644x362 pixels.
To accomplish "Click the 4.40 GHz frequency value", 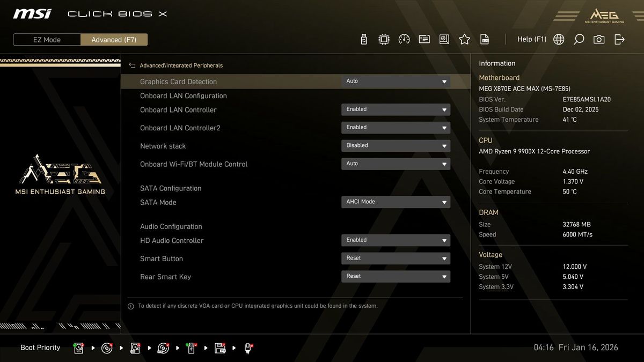I will tap(575, 172).
